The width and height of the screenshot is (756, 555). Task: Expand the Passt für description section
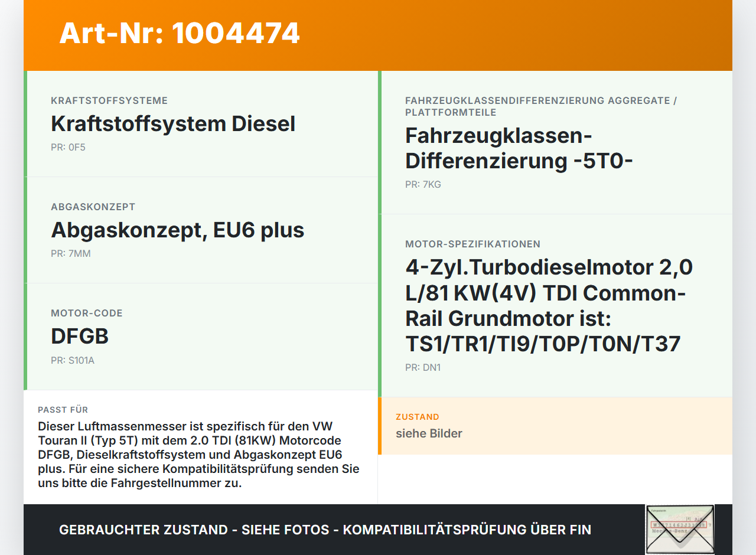pyautogui.click(x=201, y=453)
